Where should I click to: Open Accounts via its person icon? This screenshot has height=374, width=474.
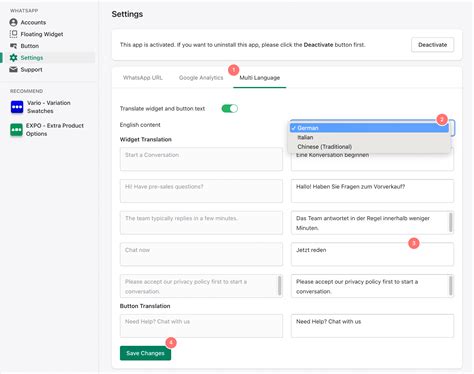click(13, 22)
